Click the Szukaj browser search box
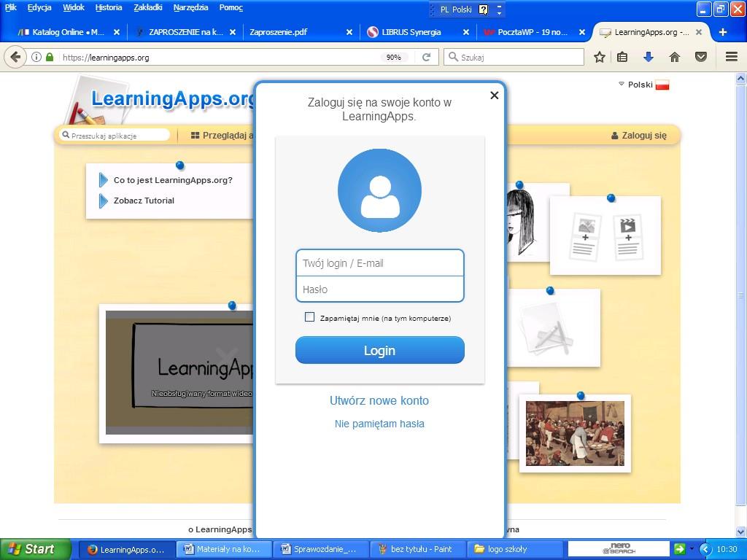The width and height of the screenshot is (747, 560). (x=514, y=57)
